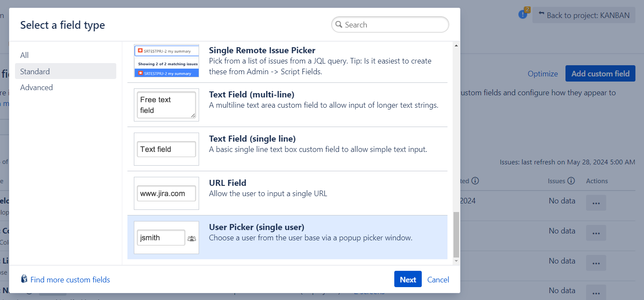Open the actions ellipsis menu in first row
Image resolution: width=644 pixels, height=300 pixels.
[596, 203]
